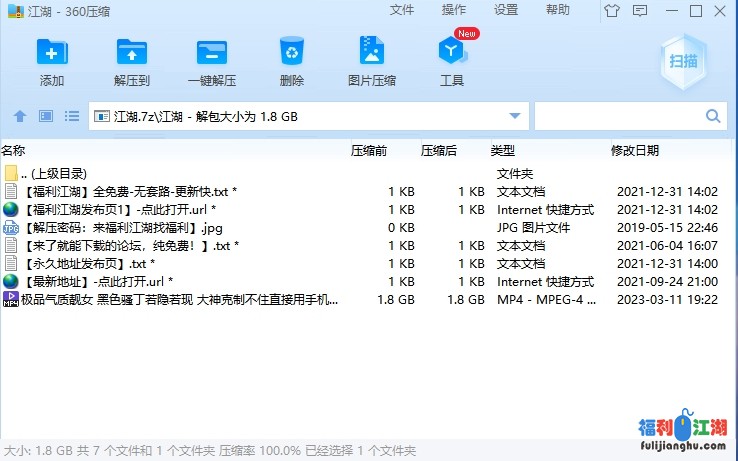
Task: Click the 删除 (Delete) recycle icon
Action: [x=292, y=51]
